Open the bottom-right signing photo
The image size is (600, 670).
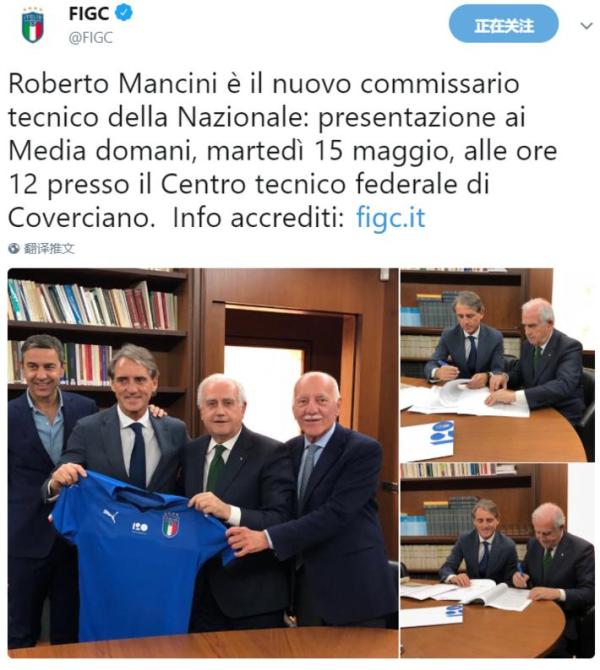point(497,561)
